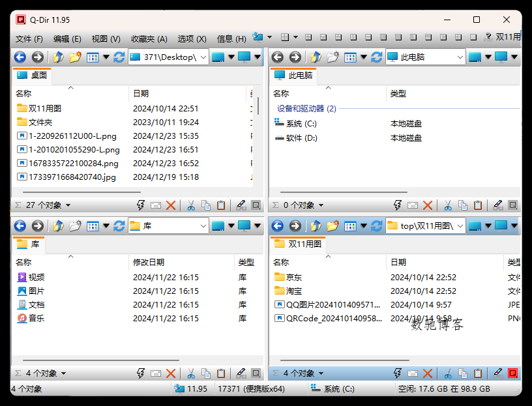Open the 信息 (H) menu
The image size is (532, 406).
click(231, 39)
